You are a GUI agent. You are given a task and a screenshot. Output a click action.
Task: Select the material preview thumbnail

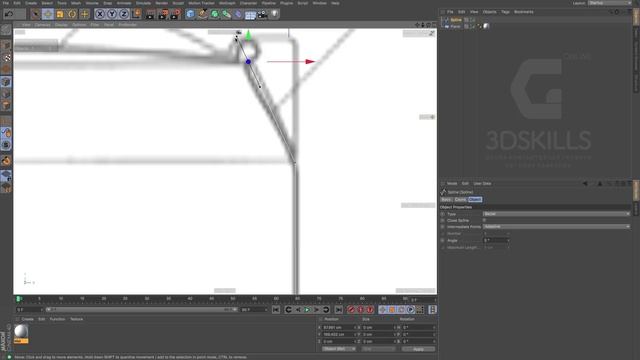click(21, 331)
